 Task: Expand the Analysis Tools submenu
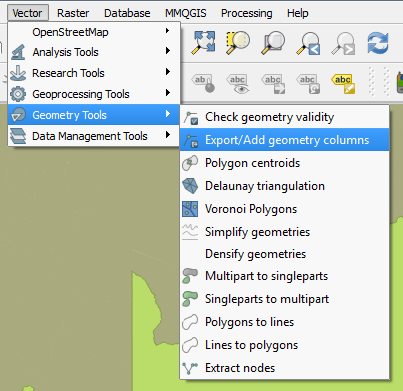click(93, 52)
